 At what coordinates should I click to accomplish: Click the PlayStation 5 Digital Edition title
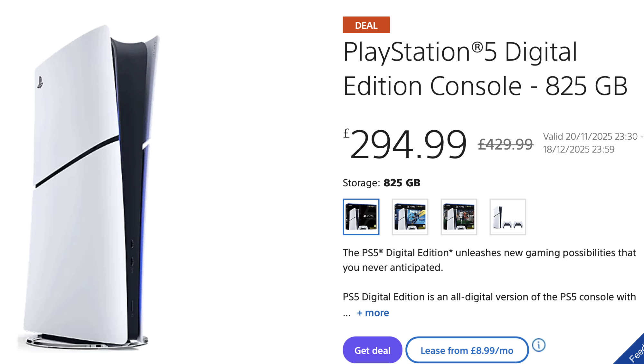pos(485,69)
